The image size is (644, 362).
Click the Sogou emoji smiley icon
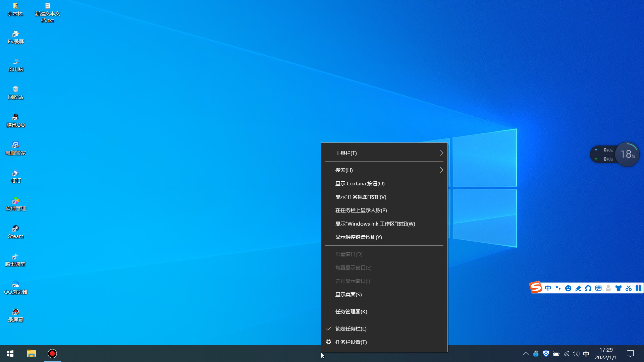point(568,288)
